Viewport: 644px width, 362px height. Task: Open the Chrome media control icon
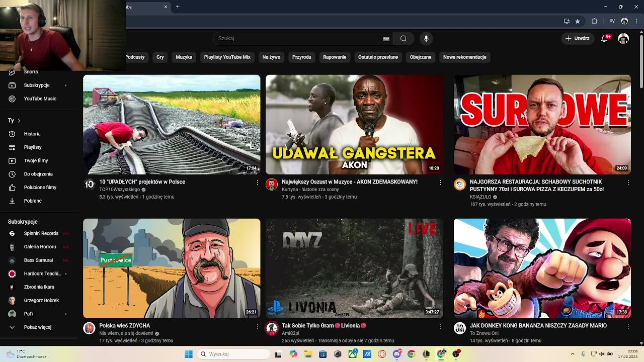(612, 21)
